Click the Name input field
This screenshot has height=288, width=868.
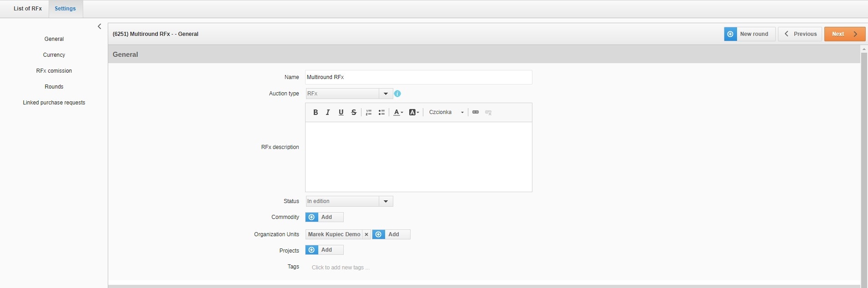(418, 77)
